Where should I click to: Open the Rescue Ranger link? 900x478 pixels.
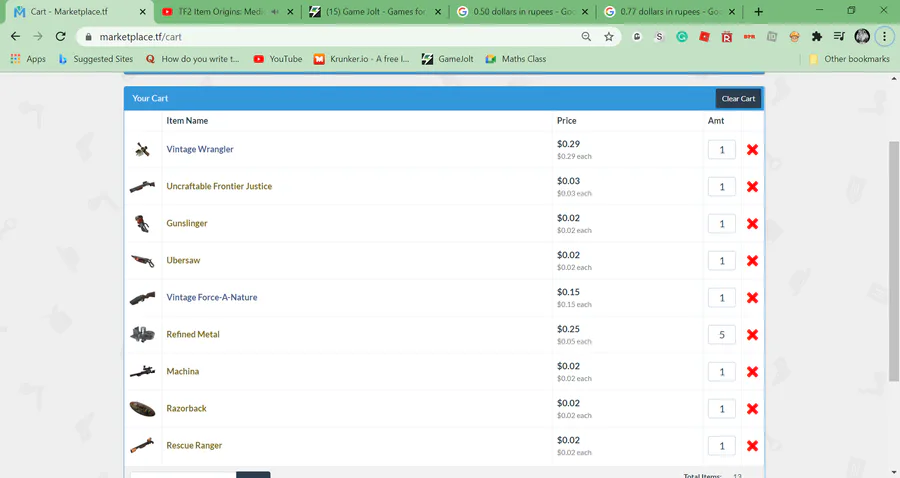[194, 445]
